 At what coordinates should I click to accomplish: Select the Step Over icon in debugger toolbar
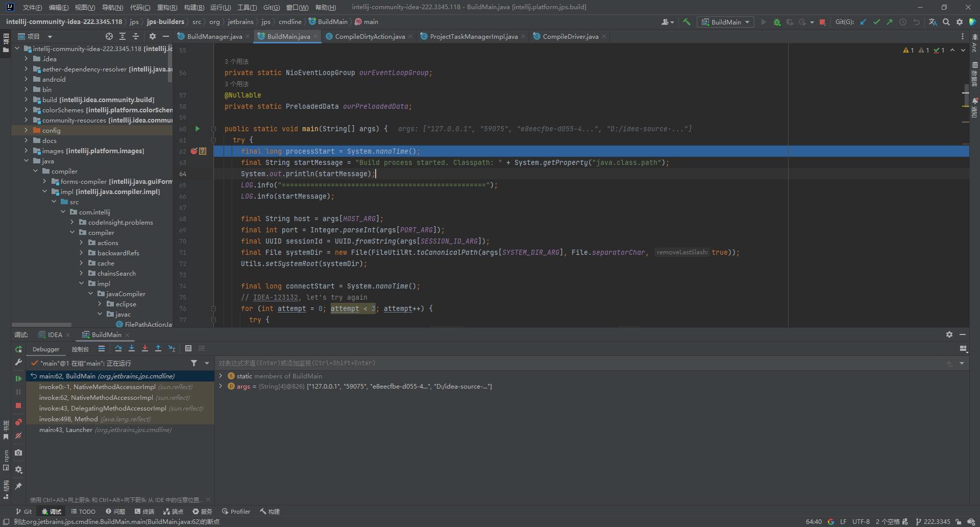click(x=118, y=349)
